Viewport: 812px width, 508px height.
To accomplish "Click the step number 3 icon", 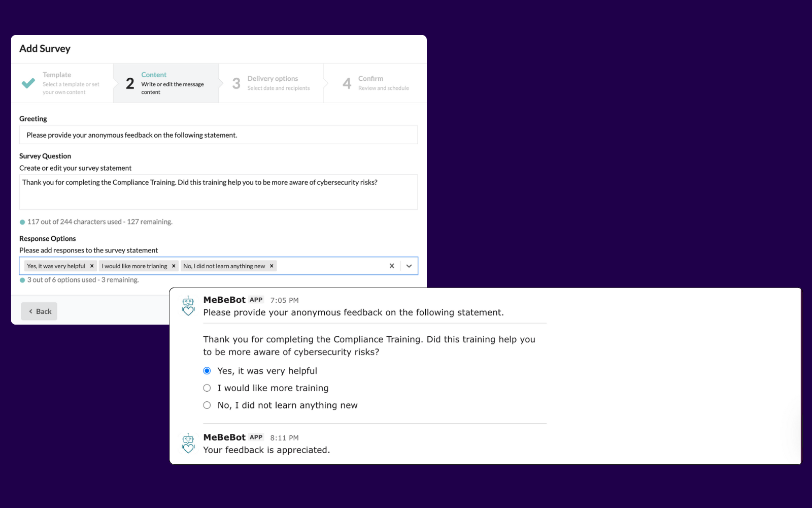I will 236,83.
